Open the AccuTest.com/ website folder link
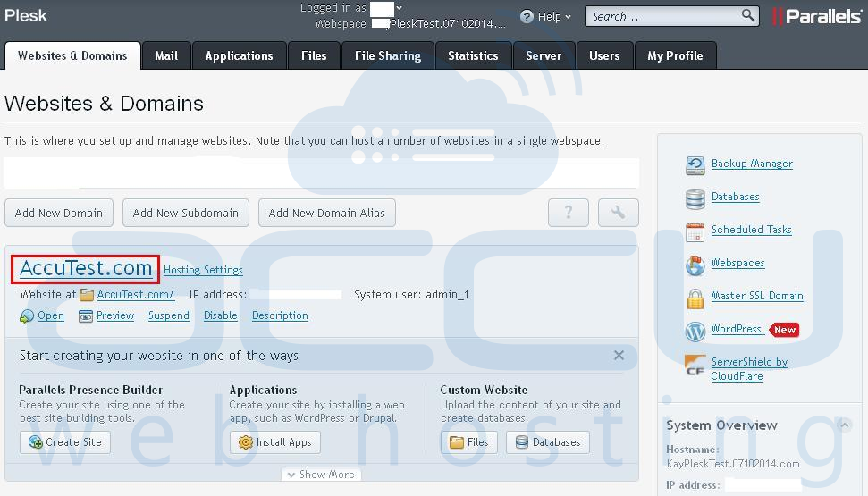The image size is (868, 496). pyautogui.click(x=136, y=295)
